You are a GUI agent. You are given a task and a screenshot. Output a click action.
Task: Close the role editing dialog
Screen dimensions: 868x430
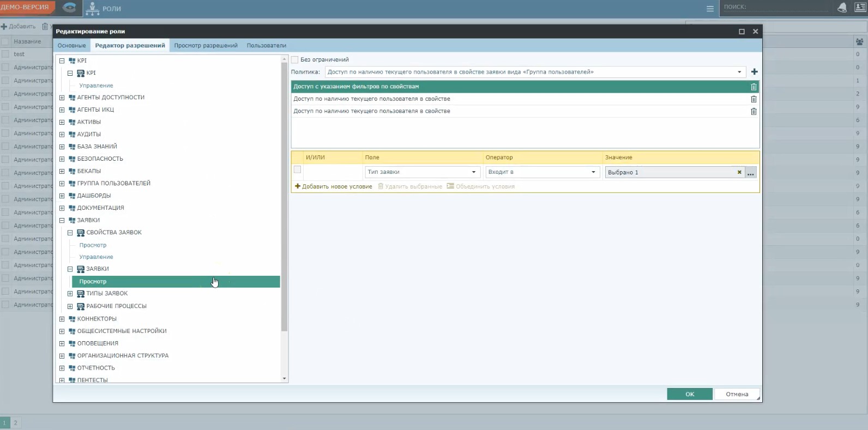(x=755, y=32)
